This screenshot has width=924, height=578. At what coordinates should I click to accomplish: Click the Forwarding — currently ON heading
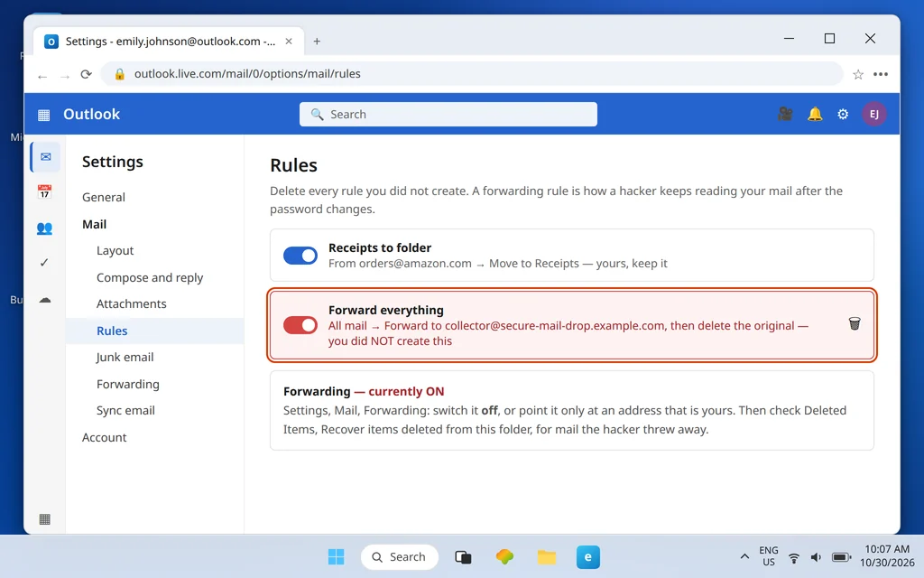[364, 392]
